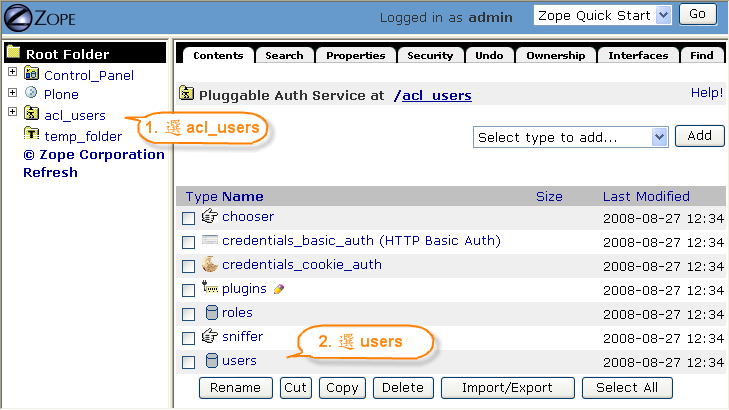Image resolution: width=729 pixels, height=410 pixels.
Task: Open the plugins item link
Action: click(244, 289)
